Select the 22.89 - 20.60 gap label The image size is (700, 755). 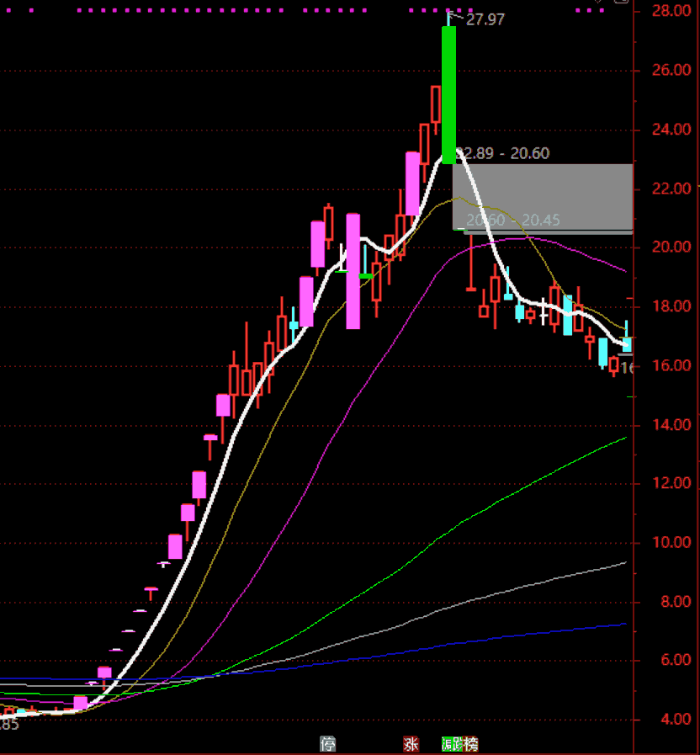click(502, 153)
